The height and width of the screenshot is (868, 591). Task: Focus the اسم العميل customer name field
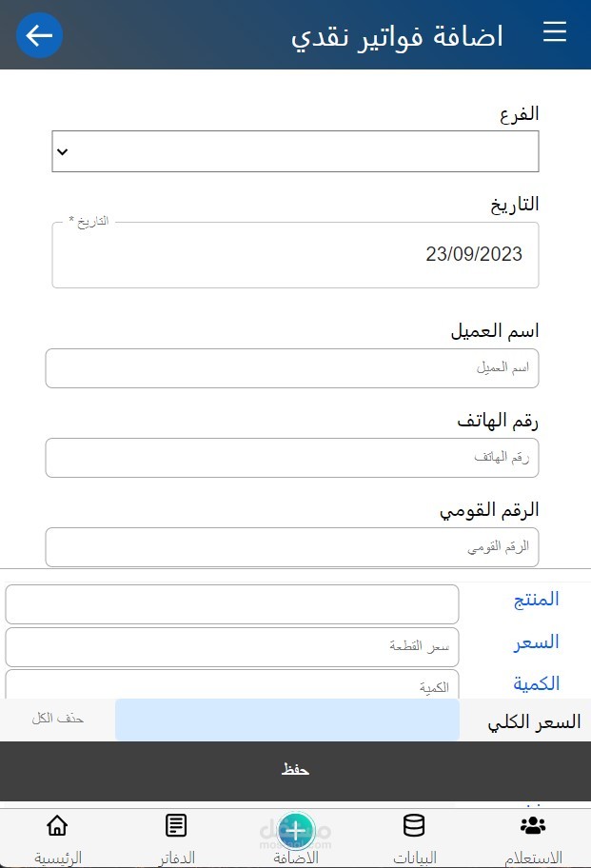pos(292,368)
